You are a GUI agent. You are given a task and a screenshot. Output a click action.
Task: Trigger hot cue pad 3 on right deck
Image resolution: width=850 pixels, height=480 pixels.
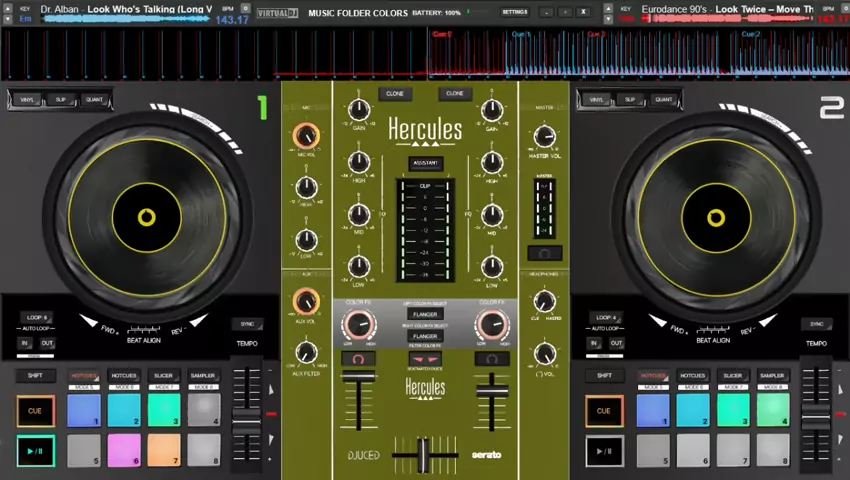tap(732, 409)
